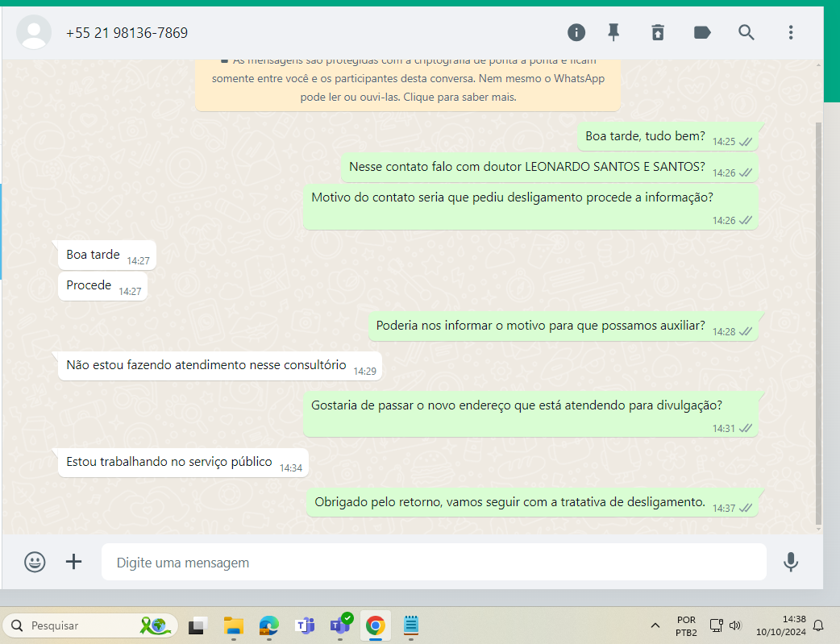The width and height of the screenshot is (840, 644).
Task: Open Teams with green check badge
Action: point(341,625)
